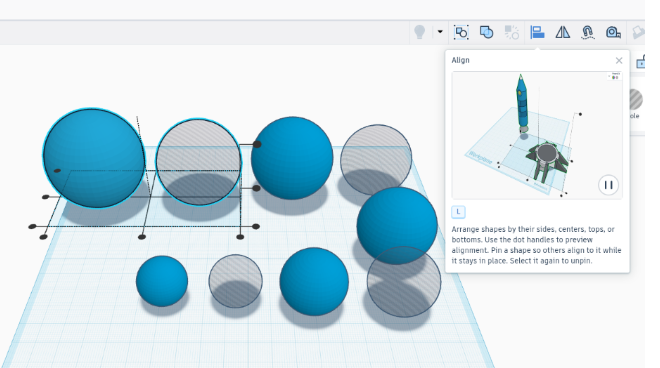Click the L shortcut key badge
660x368 pixels.
pos(458,212)
